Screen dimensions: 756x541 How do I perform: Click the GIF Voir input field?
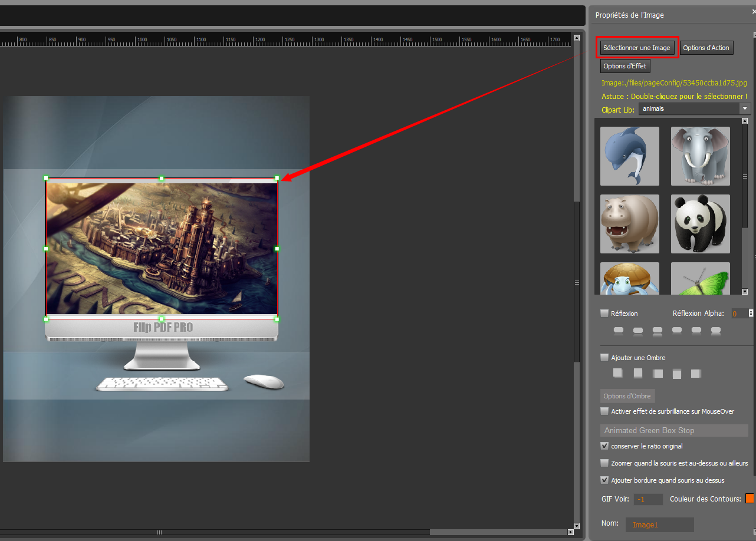(x=649, y=499)
